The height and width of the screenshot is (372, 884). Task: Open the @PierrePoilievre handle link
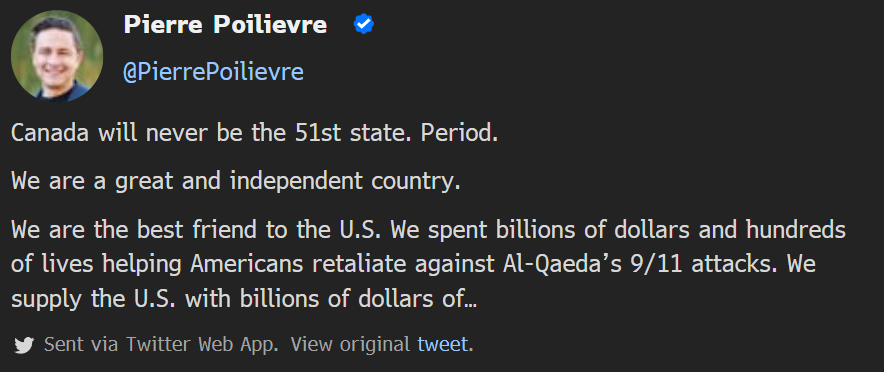[x=213, y=73]
